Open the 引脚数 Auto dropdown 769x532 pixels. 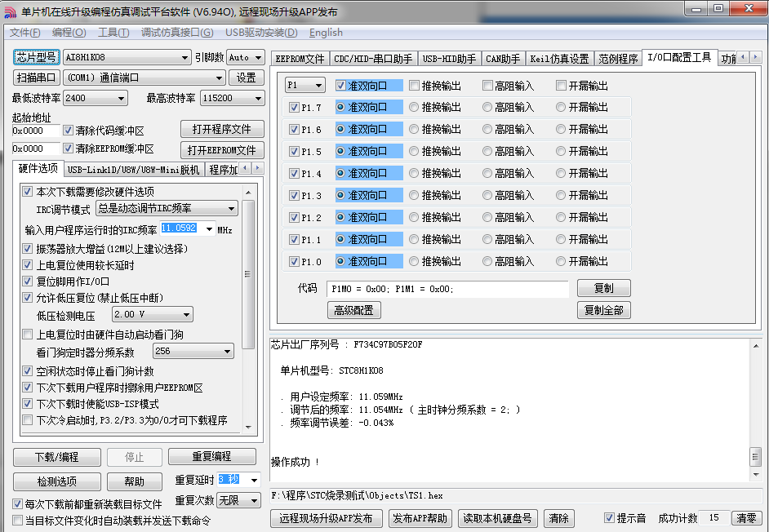click(x=246, y=57)
